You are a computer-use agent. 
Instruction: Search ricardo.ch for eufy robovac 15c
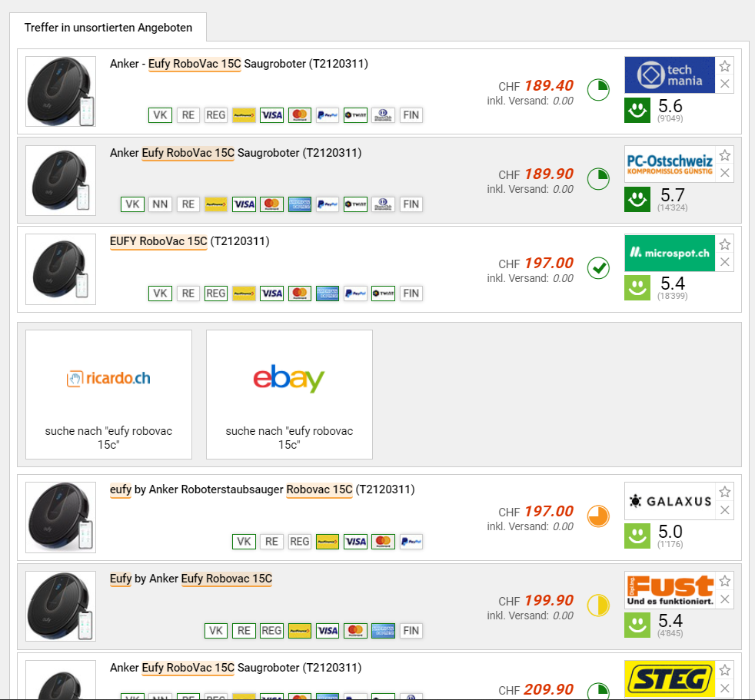(109, 394)
